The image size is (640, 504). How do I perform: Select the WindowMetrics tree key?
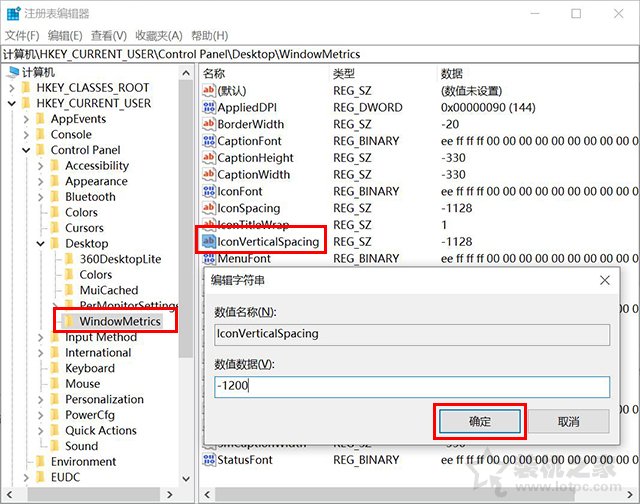tap(120, 321)
